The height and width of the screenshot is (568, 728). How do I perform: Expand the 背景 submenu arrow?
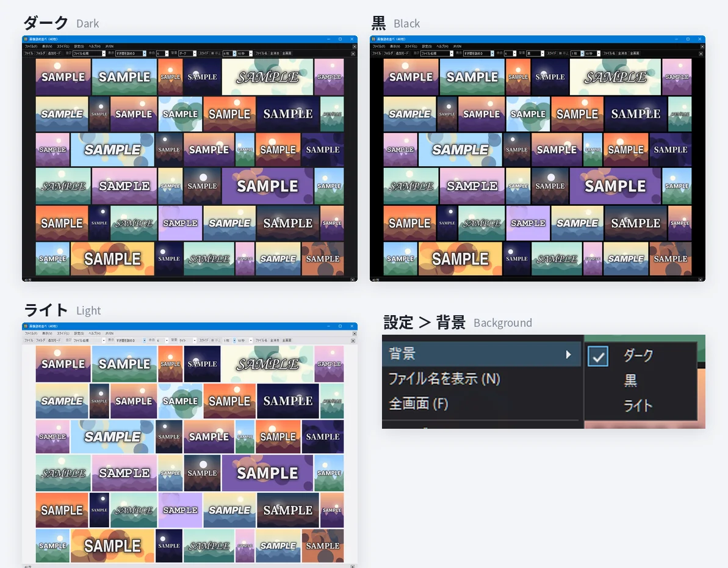[x=568, y=355]
